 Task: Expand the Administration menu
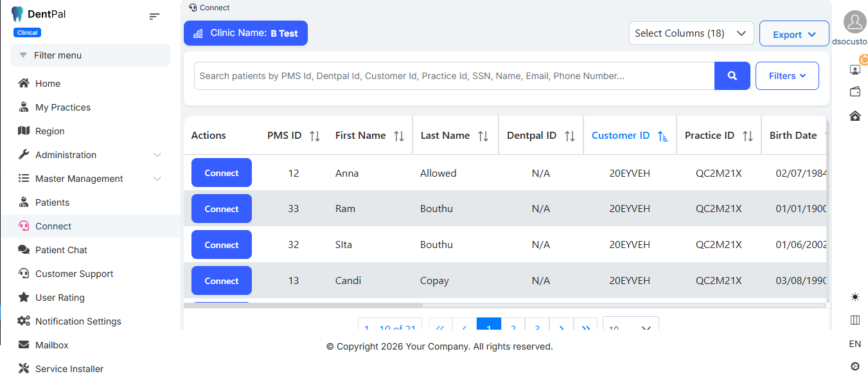[x=90, y=155]
